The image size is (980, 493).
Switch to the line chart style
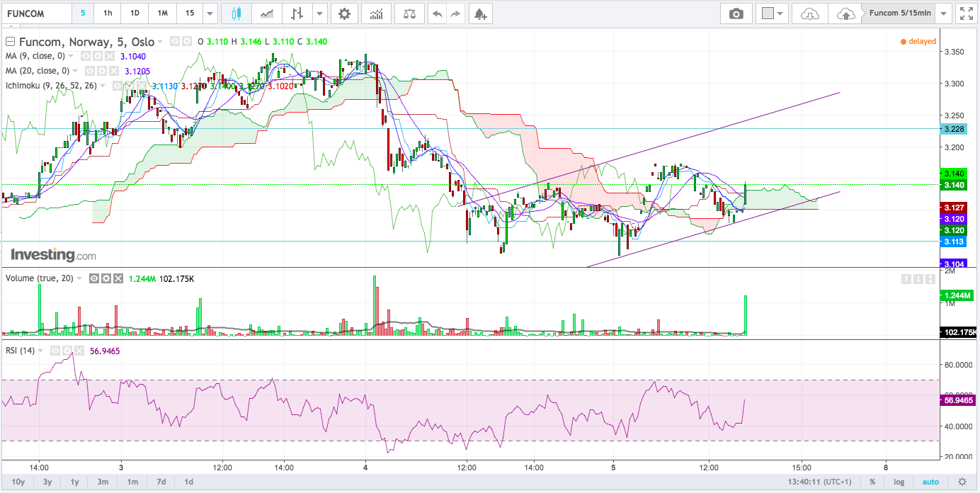click(267, 13)
